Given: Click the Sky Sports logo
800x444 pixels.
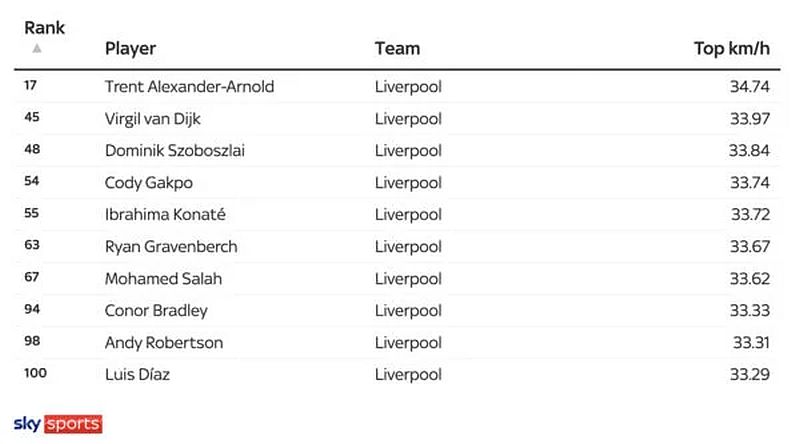Looking at the screenshot, I should click(58, 424).
